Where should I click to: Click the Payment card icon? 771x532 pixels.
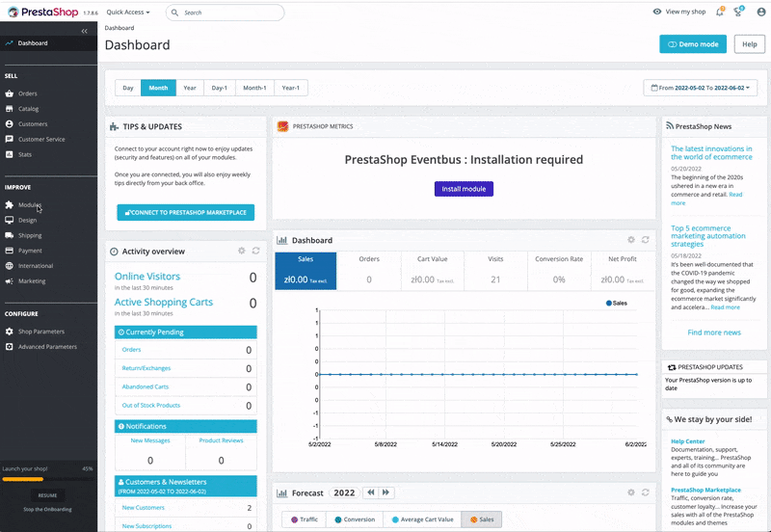pyautogui.click(x=9, y=251)
